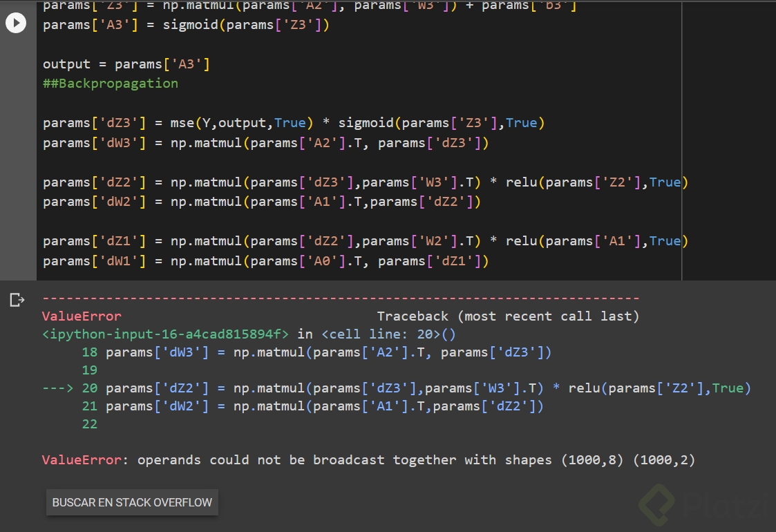Run the code cell with play button
Viewport: 776px width, 532px height.
pyautogui.click(x=16, y=23)
